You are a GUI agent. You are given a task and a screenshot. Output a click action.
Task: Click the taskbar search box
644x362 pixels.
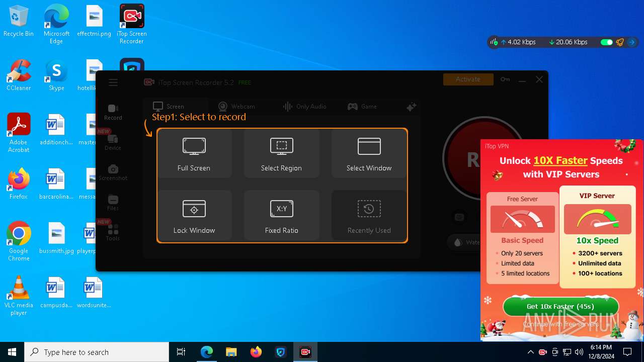(97, 352)
